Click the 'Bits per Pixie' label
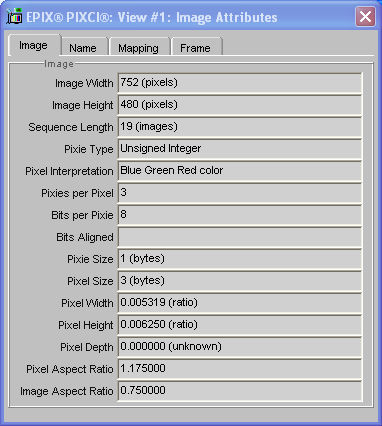 point(82,215)
